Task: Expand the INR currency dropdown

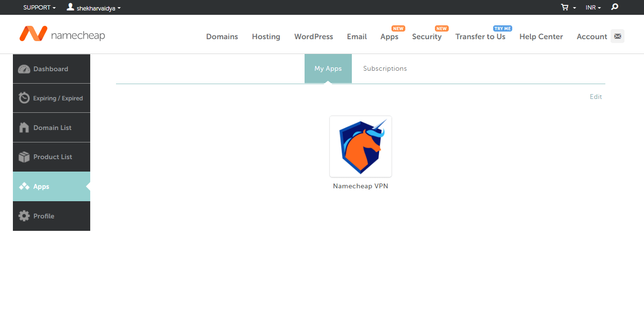Action: [593, 8]
